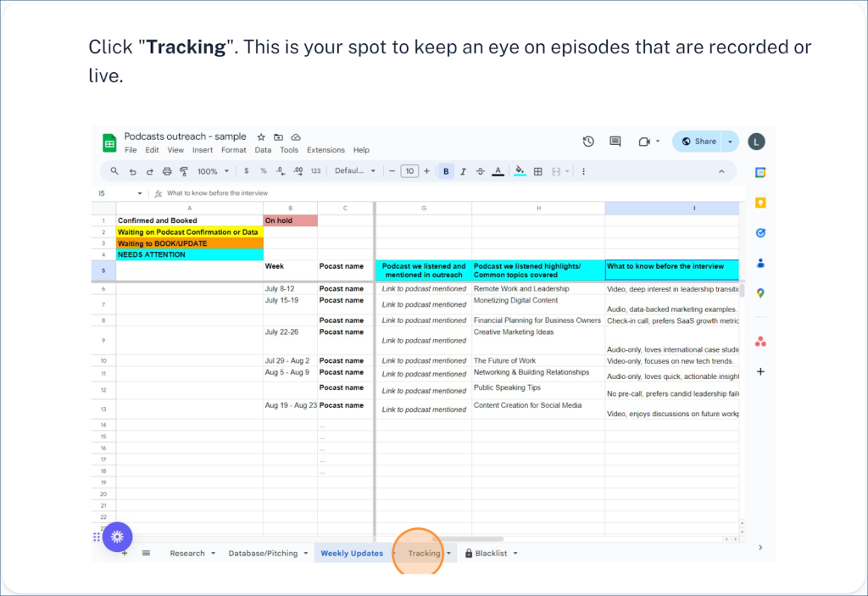Viewport: 868px width, 596px height.
Task: Open version history clock icon
Action: coord(588,142)
